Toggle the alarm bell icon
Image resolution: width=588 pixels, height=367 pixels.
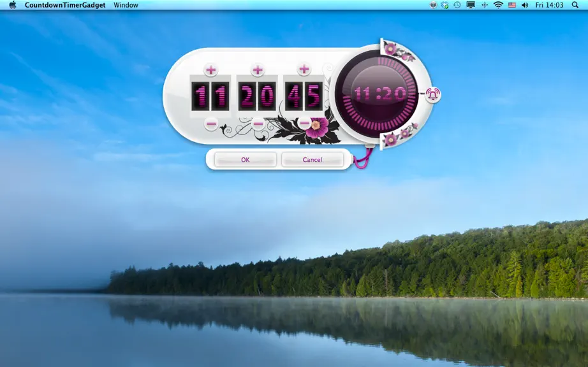tap(433, 94)
